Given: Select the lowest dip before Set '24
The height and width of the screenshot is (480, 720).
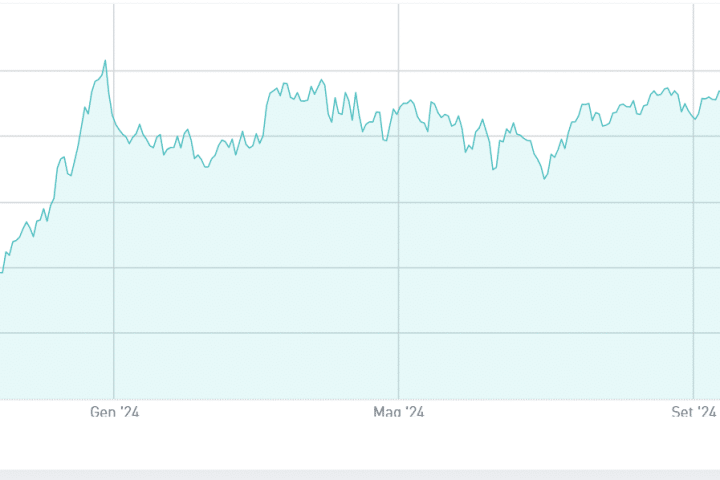Looking at the screenshot, I should click(x=545, y=178).
